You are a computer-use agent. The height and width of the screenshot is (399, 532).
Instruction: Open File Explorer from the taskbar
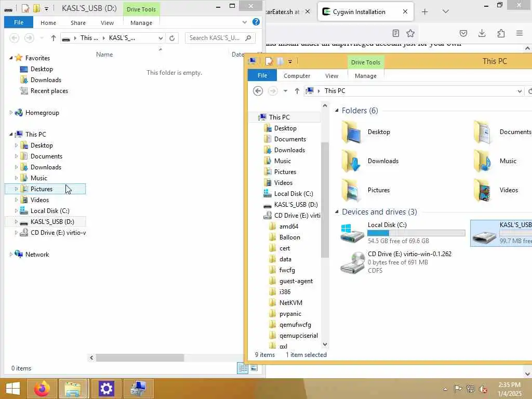pyautogui.click(x=74, y=389)
